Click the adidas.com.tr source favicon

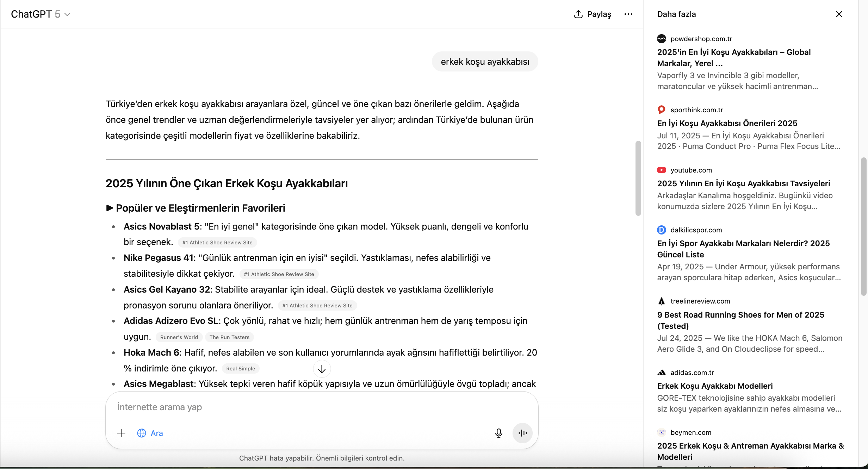662,373
